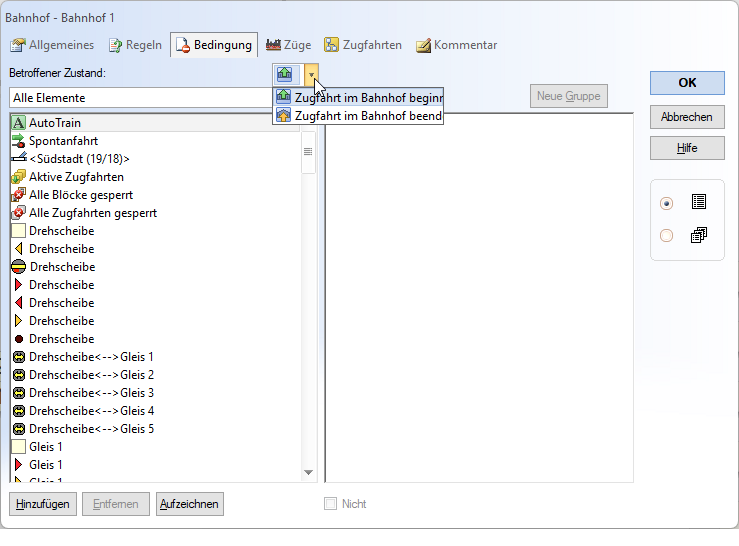Click the Aufzeichnen button
The width and height of the screenshot is (739, 546).
tap(189, 504)
